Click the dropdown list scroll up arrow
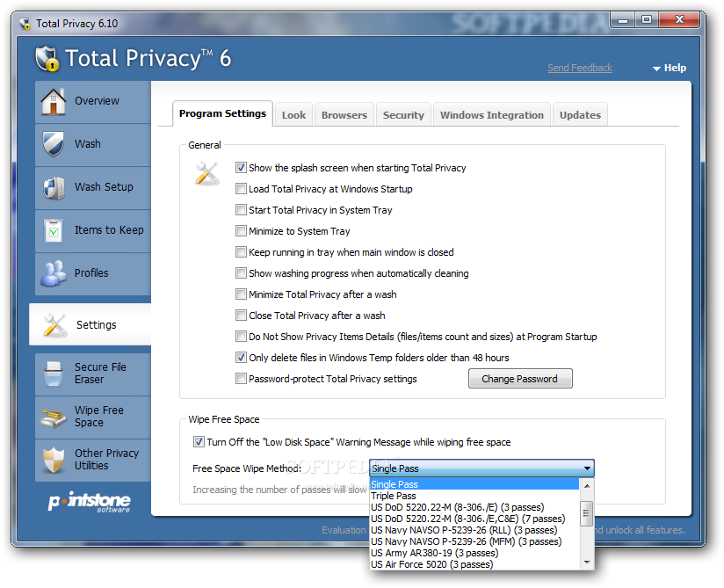Viewport: 724px width, 588px height. click(586, 485)
